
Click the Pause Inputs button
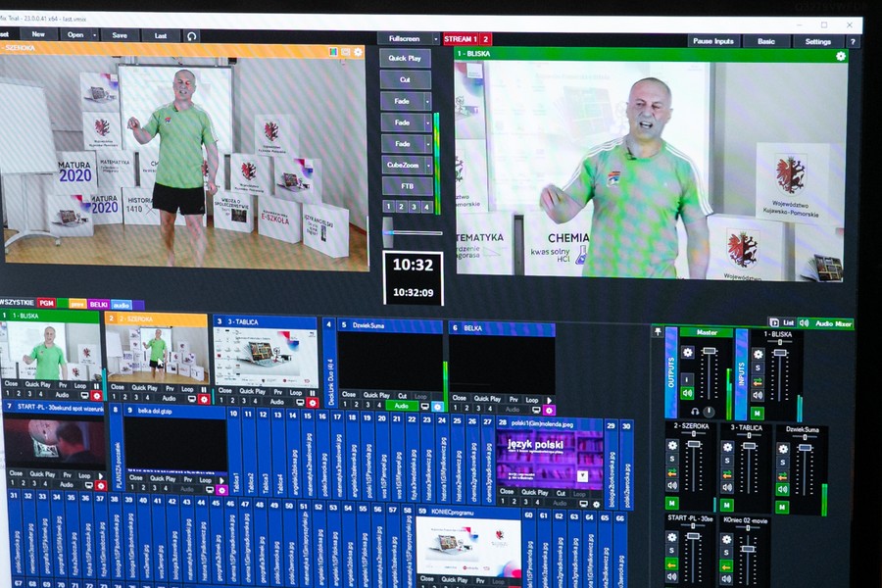tap(712, 41)
